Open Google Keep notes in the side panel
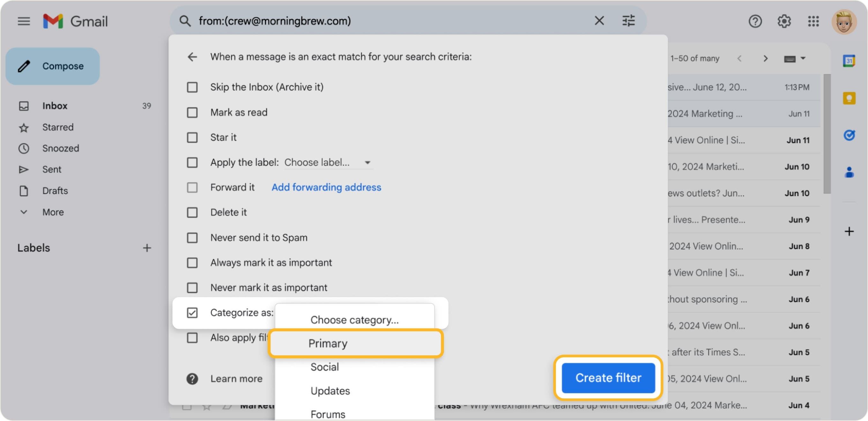Image resolution: width=868 pixels, height=421 pixels. coord(849,98)
